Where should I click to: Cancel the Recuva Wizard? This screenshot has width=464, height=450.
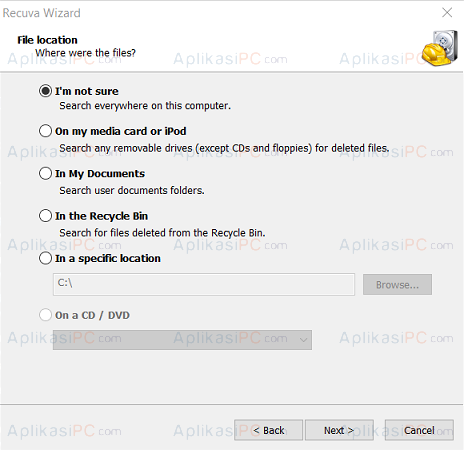pyautogui.click(x=419, y=430)
